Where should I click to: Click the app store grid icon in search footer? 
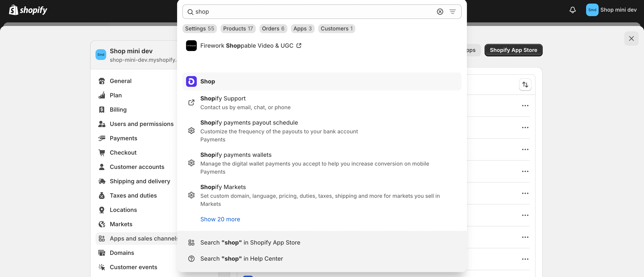tap(191, 243)
